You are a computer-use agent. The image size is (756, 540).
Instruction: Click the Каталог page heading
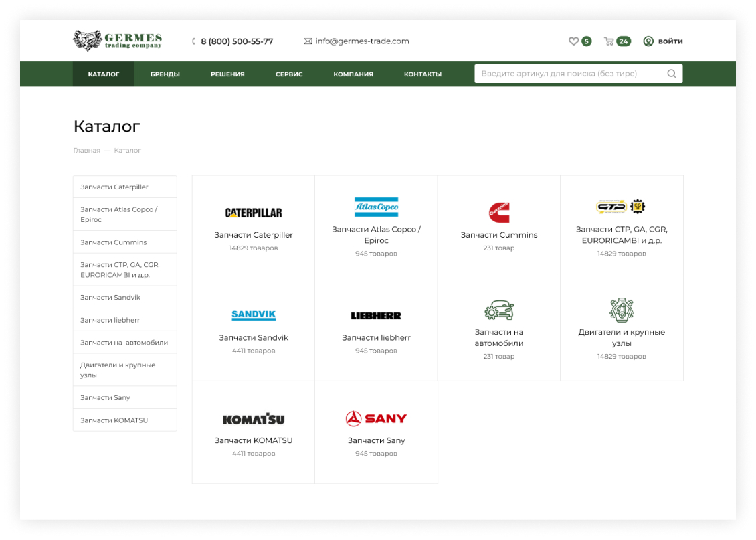click(x=106, y=126)
